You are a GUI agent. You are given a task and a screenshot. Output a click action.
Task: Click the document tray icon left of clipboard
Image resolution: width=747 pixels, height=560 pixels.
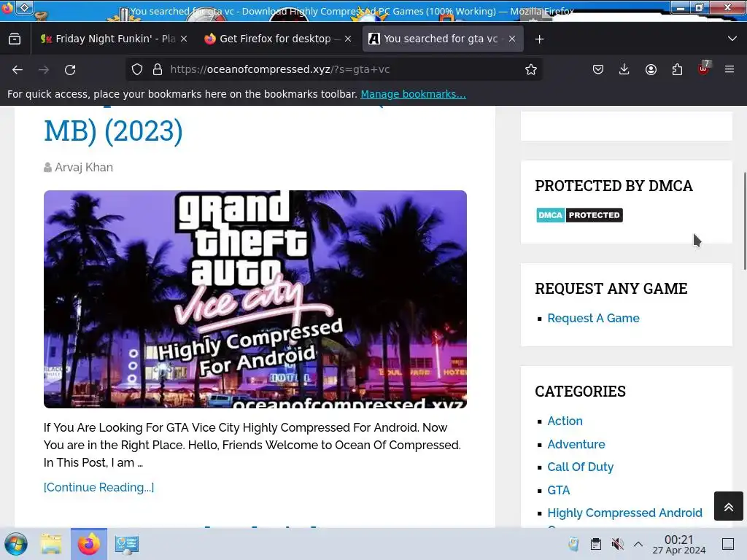(573, 544)
